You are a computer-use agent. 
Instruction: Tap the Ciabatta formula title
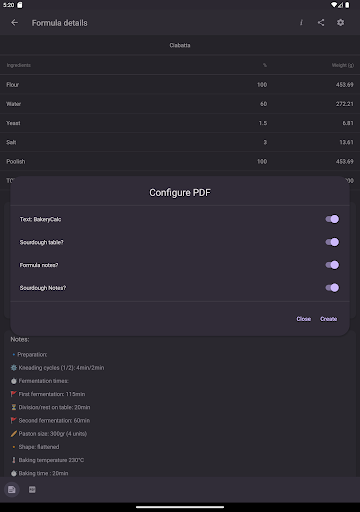coord(180,45)
